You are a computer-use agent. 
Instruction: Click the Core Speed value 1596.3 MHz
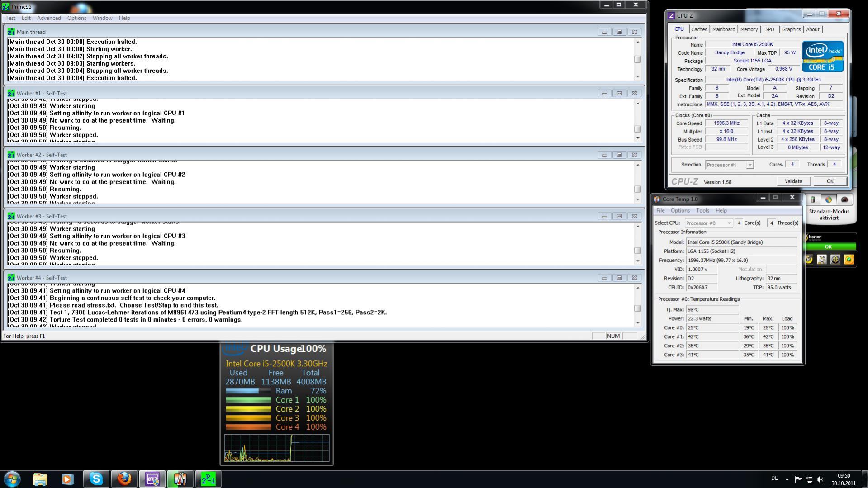click(726, 123)
